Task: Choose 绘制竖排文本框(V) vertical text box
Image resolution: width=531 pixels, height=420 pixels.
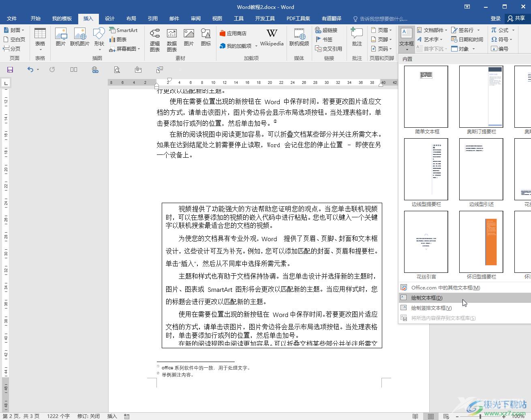Action: click(x=465, y=308)
